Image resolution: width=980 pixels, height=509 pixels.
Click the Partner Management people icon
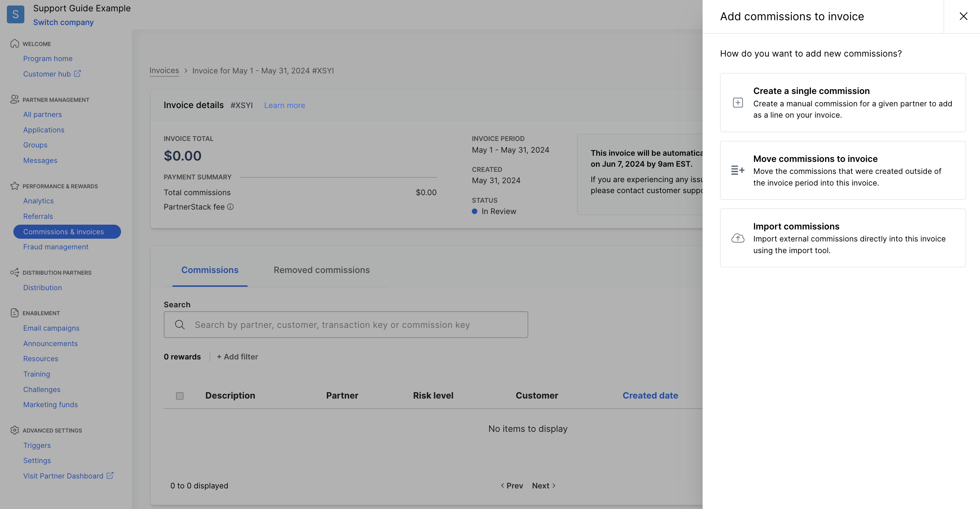(x=14, y=100)
